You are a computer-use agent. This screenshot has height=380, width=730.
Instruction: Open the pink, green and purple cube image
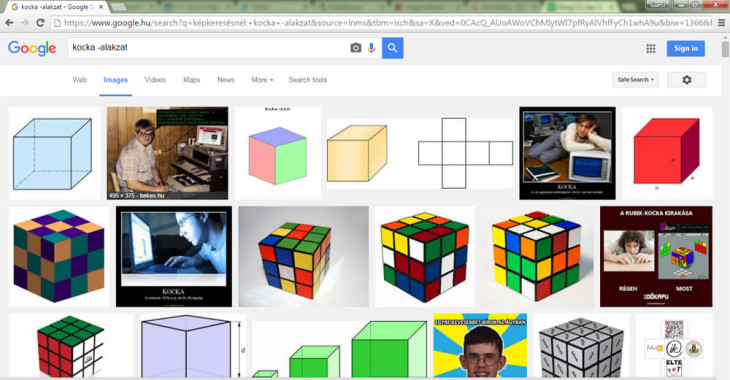coord(277,153)
